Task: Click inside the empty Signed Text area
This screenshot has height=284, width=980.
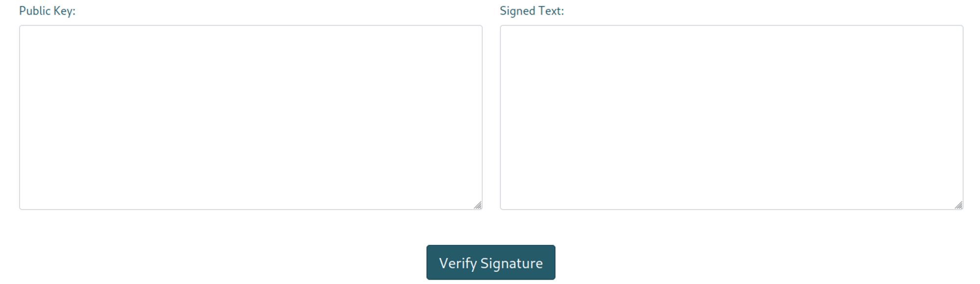Action: click(x=731, y=118)
